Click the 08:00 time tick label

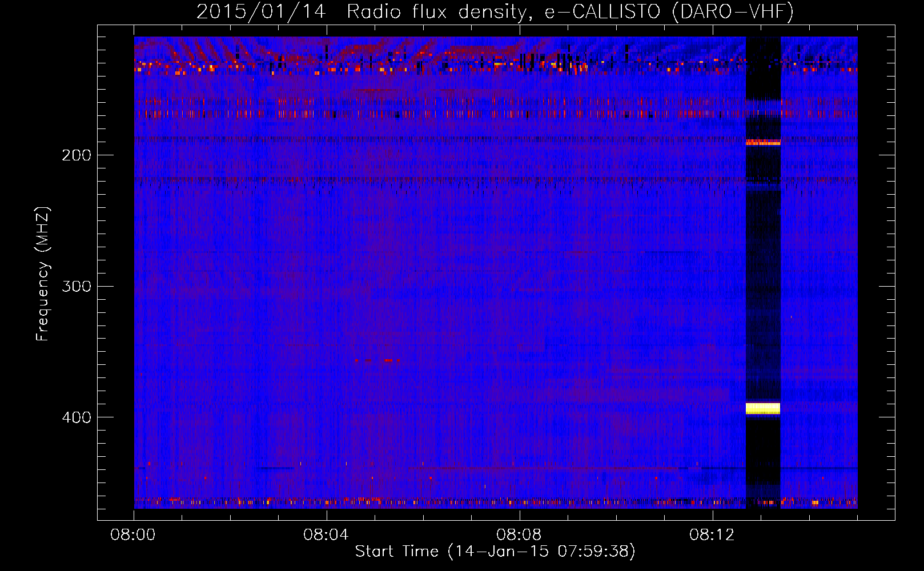point(133,535)
